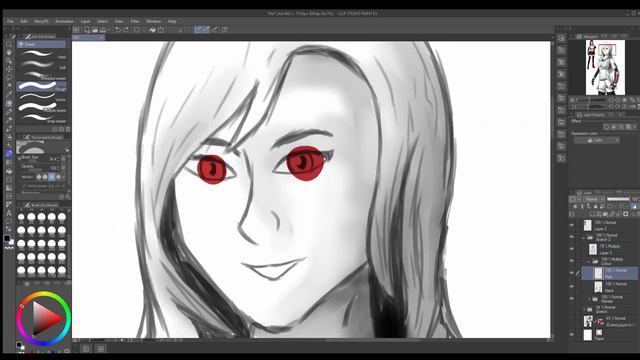Click Navigator zoom out icon

pos(611,100)
